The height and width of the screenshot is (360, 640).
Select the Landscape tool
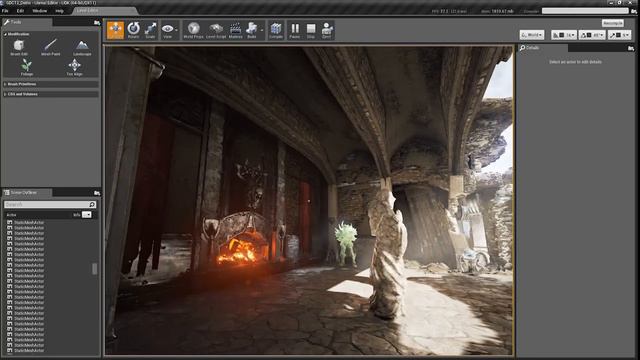82,47
